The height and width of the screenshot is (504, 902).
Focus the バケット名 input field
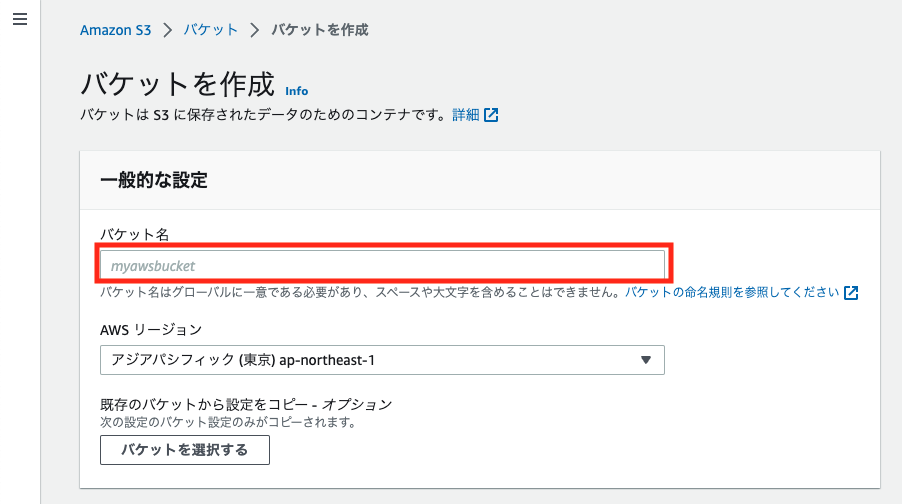382,265
